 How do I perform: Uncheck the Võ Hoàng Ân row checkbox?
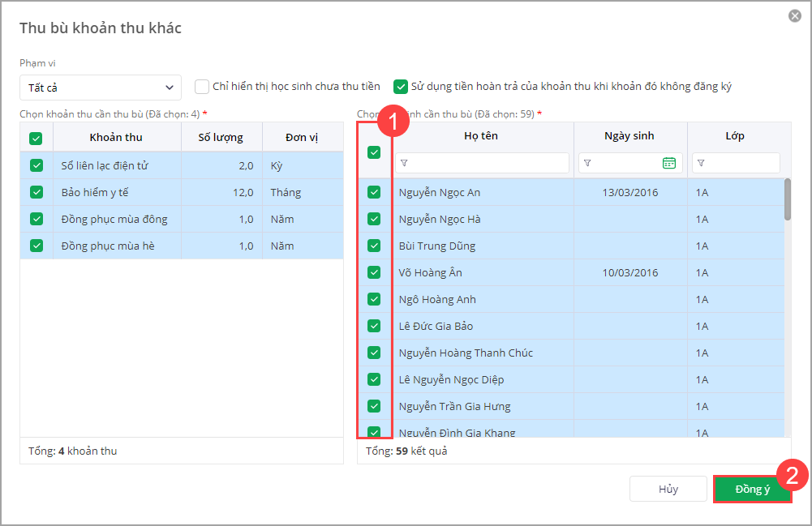(x=374, y=272)
